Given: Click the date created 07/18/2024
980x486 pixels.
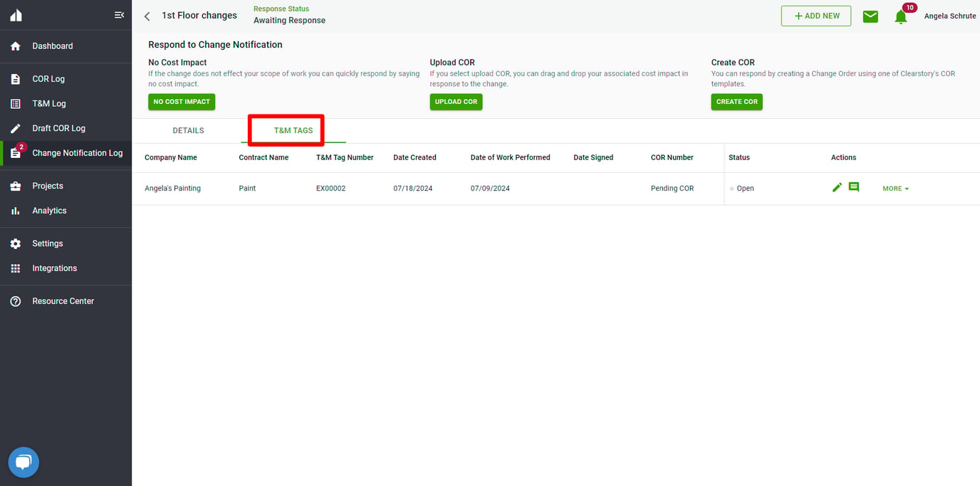Looking at the screenshot, I should [x=412, y=189].
